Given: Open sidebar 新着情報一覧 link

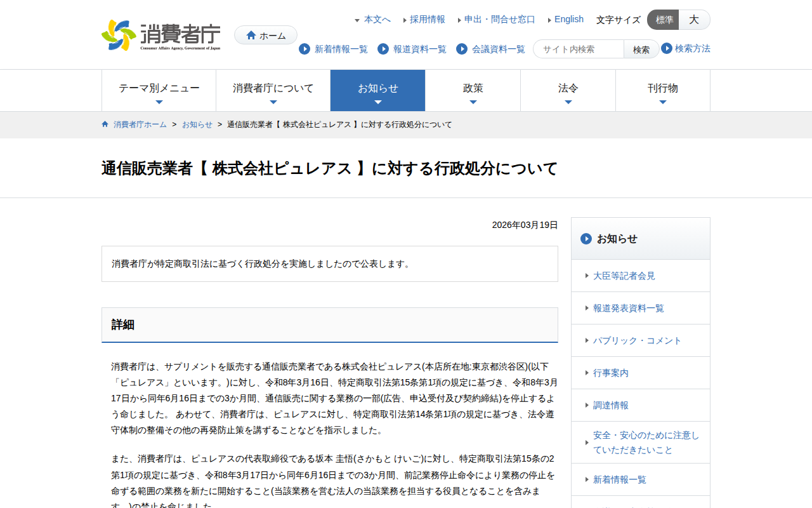Looking at the screenshot, I should pos(620,479).
